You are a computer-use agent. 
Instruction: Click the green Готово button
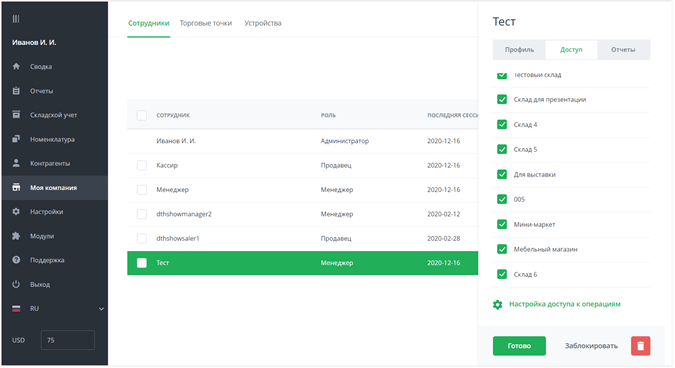point(519,346)
